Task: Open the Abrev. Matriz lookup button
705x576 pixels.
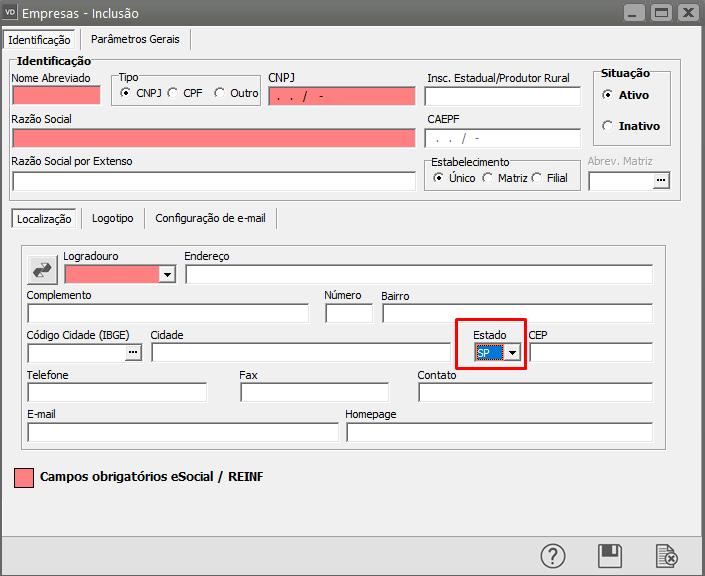Action: 660,181
